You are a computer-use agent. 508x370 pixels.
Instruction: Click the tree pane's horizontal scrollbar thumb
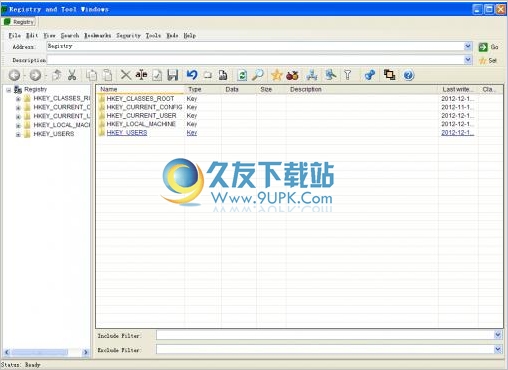40,352
